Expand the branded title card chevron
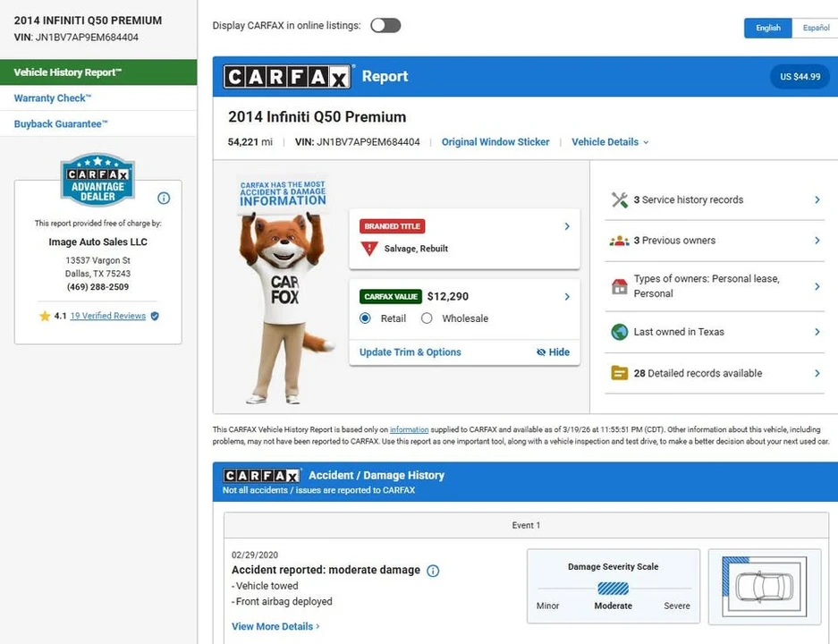This screenshot has width=838, height=644. point(567,226)
